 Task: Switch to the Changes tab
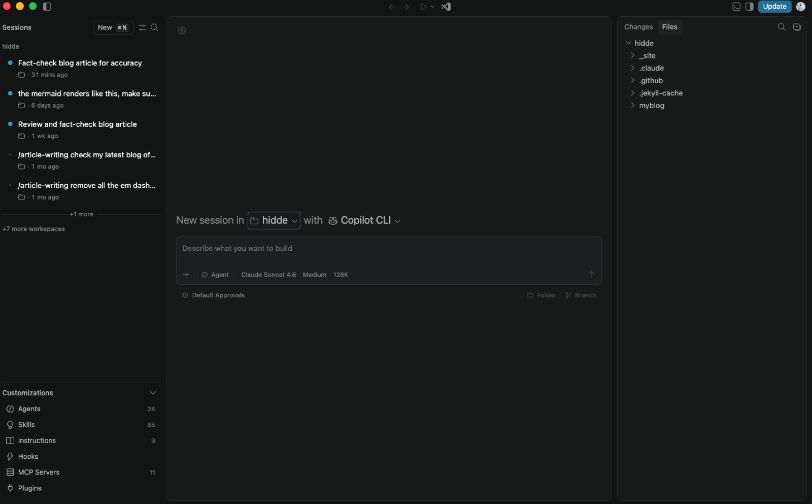pos(638,27)
